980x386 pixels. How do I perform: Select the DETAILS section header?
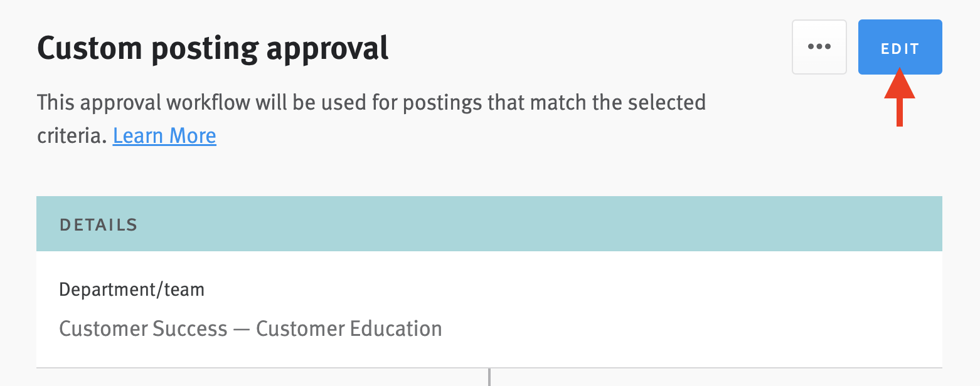coord(99,224)
